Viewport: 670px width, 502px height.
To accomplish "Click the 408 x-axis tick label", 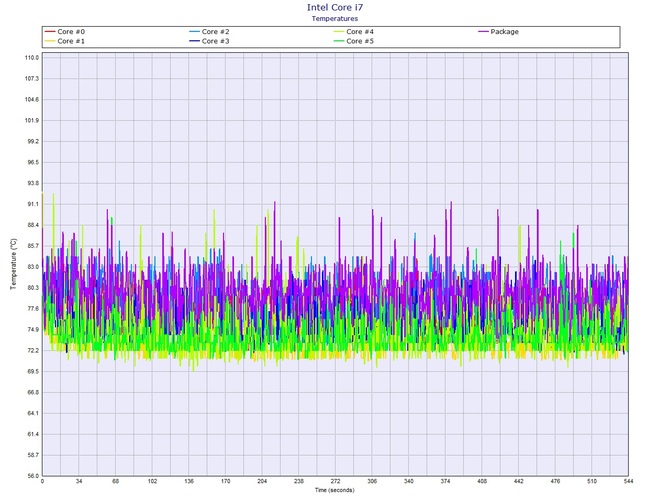I will point(482,481).
